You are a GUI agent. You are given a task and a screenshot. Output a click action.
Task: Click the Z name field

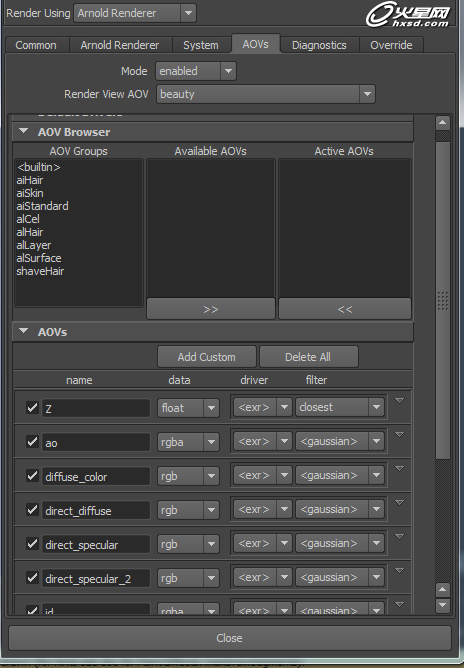(x=96, y=408)
